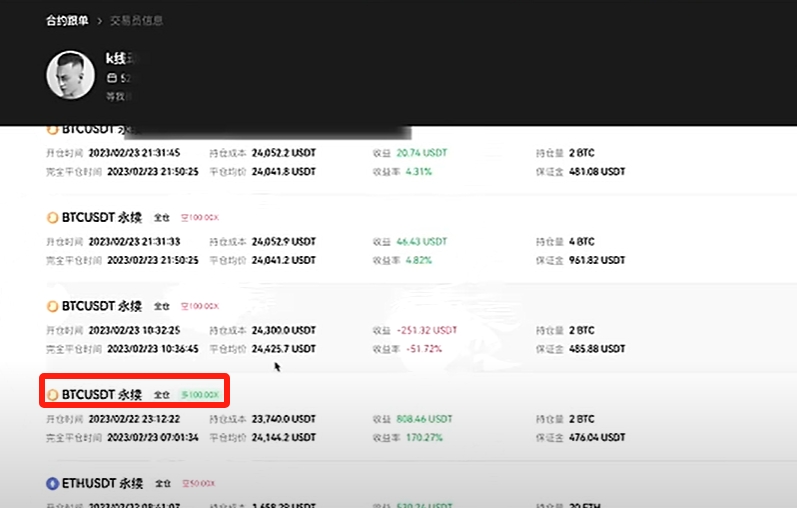Click average close price 24,041.8 USDT

coord(284,171)
